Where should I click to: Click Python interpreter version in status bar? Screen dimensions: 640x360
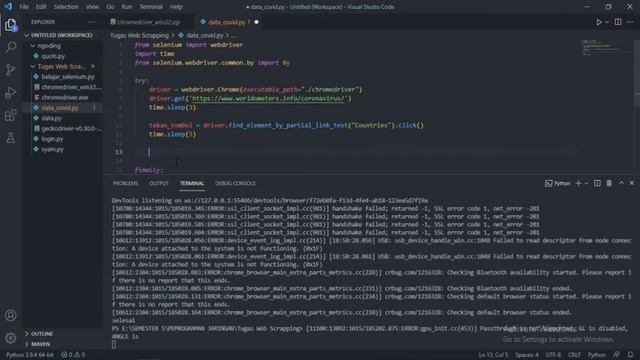pyautogui.click(x=29, y=355)
